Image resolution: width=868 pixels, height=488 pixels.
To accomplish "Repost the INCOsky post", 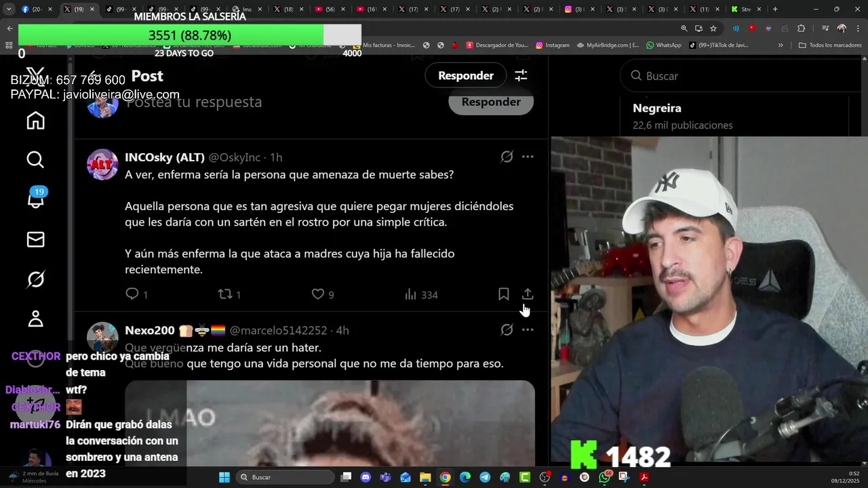I will [x=225, y=294].
